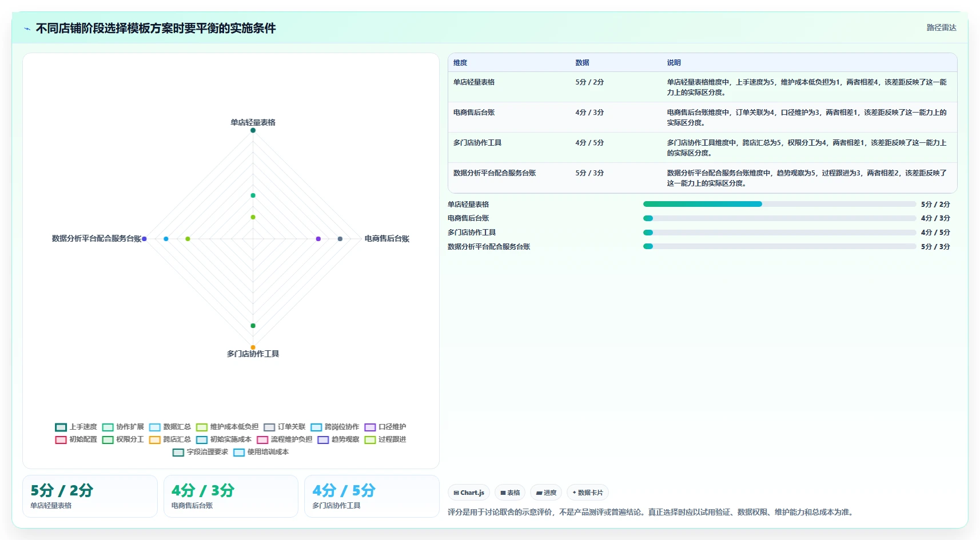Toggle the 上手速度 legend series
The width and height of the screenshot is (980, 540).
coord(76,427)
